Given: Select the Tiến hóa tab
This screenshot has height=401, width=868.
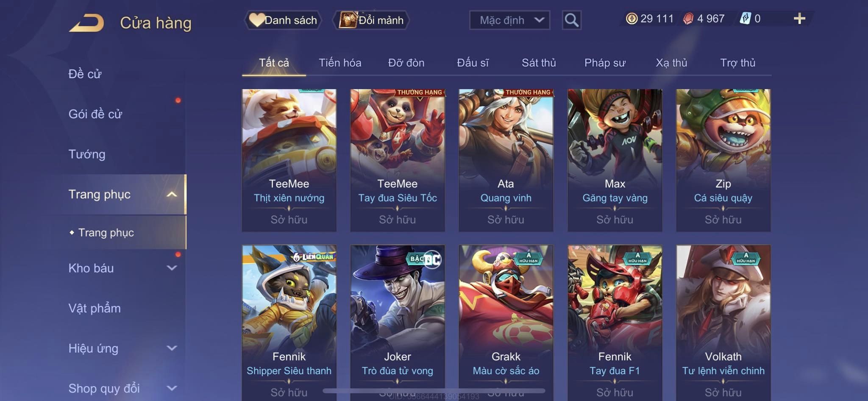Looking at the screenshot, I should point(340,63).
